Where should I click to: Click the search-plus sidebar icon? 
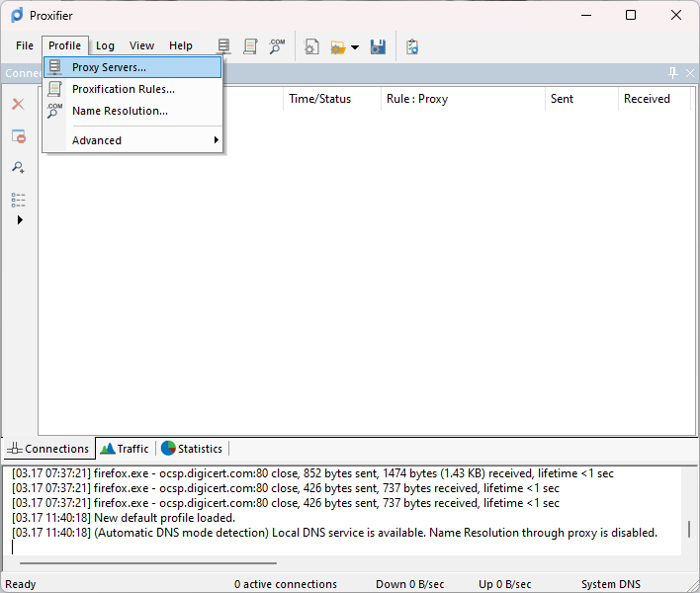click(19, 167)
